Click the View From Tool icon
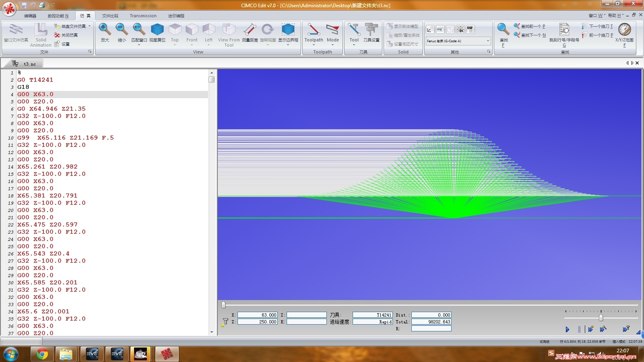 229,29
